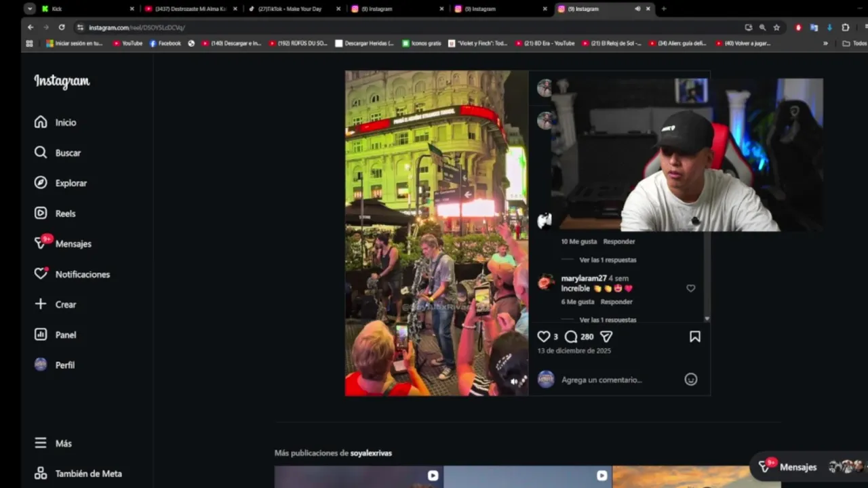This screenshot has width=868, height=488.
Task: Open Mensajes in the left sidebar
Action: (x=63, y=243)
